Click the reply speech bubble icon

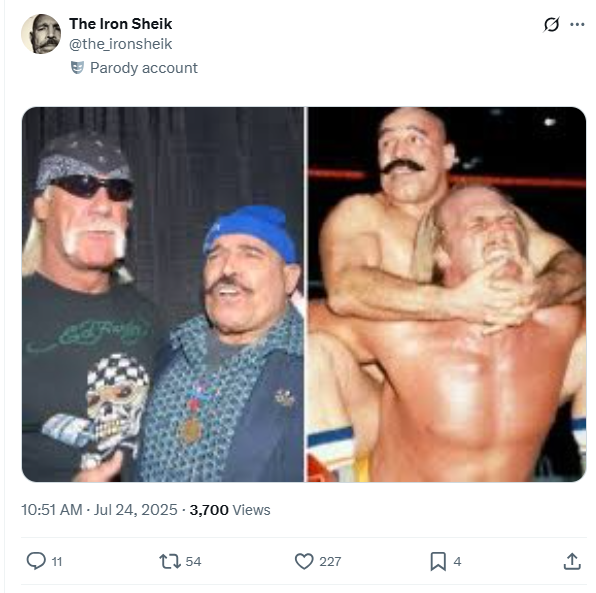pos(36,561)
